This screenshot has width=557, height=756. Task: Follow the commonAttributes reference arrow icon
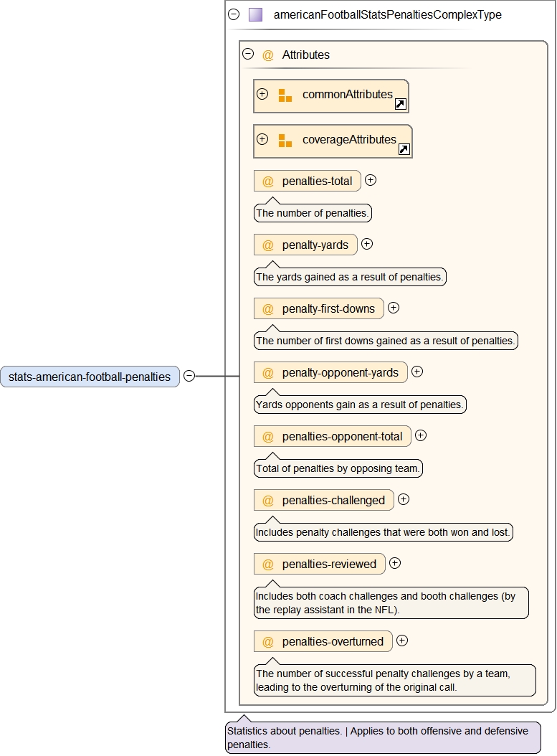tap(401, 105)
